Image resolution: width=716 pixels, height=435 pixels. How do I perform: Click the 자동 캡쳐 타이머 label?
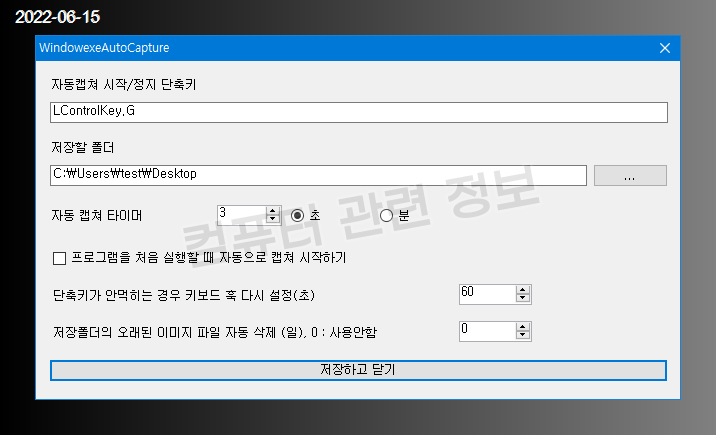point(97,215)
